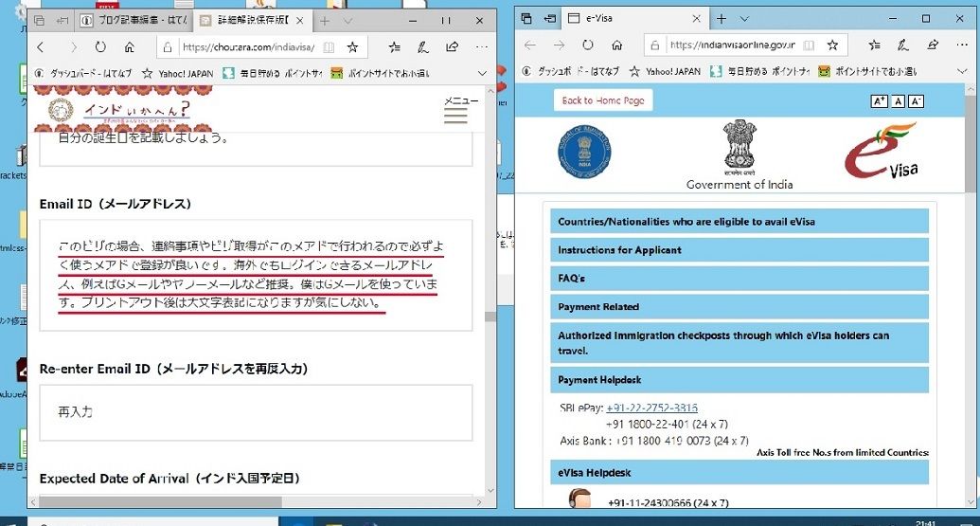The image size is (980, 526).
Task: Reset font size with A button
Action: coord(898,100)
